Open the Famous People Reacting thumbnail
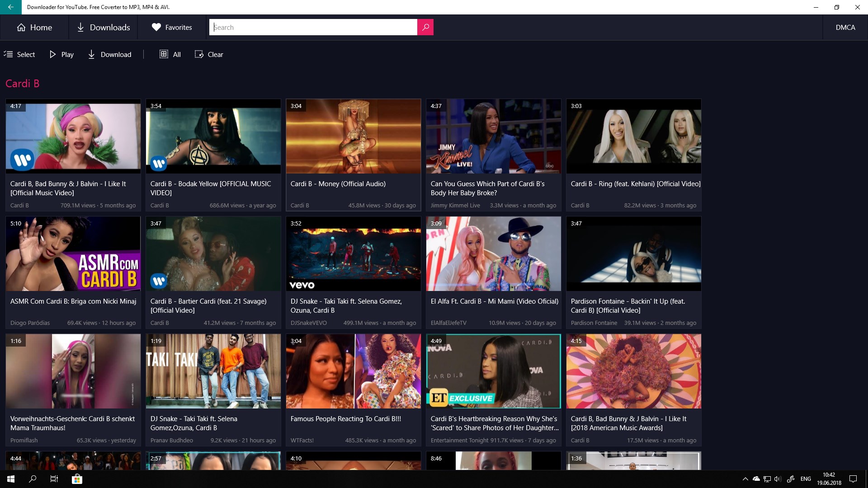The image size is (868, 488). coord(354,371)
